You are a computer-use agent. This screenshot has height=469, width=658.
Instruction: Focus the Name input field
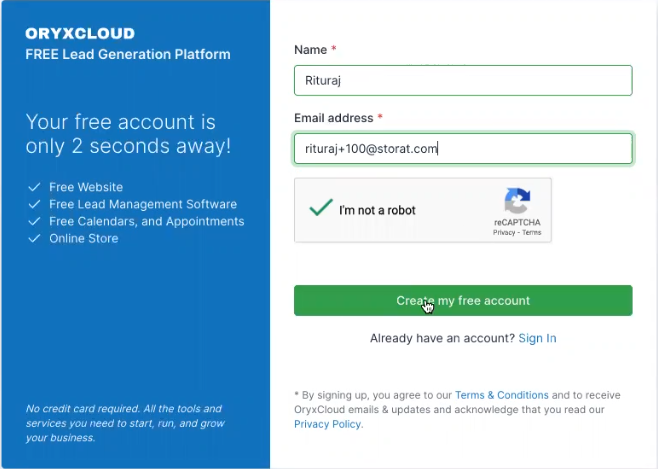(463, 81)
